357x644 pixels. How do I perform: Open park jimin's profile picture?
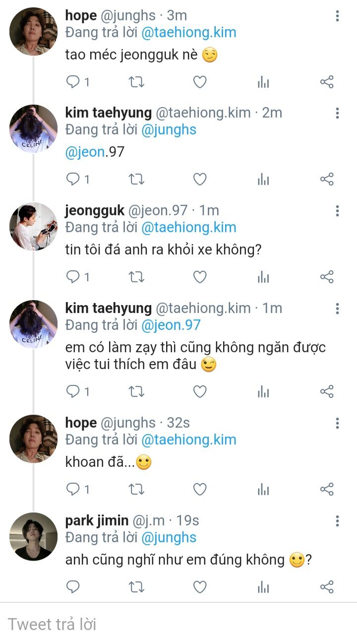[x=33, y=536]
